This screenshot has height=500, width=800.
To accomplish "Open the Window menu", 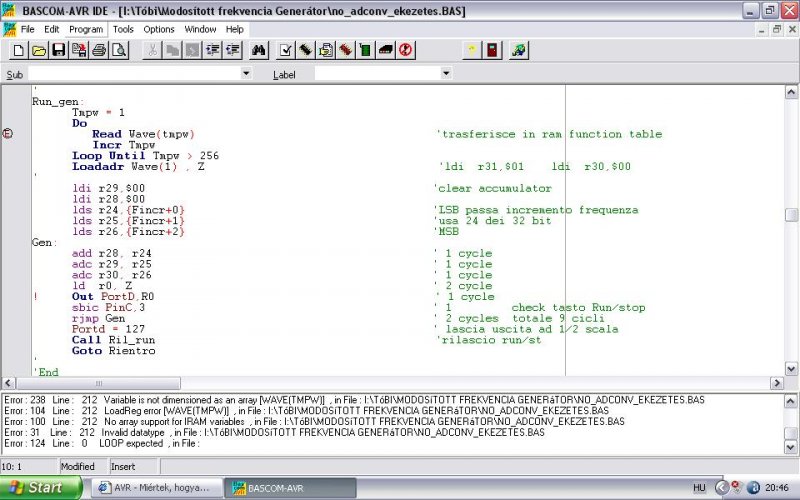I will click(200, 29).
